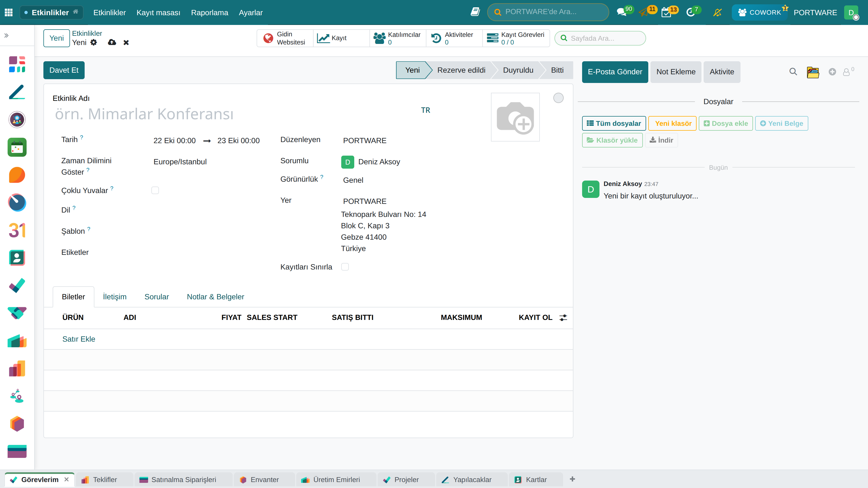
Task: Open the Raporlama menu
Action: click(210, 12)
